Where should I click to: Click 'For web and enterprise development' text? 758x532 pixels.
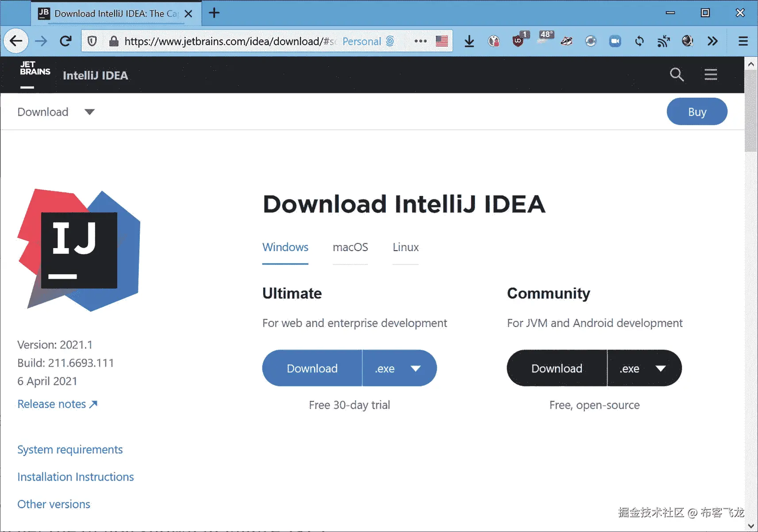354,323
